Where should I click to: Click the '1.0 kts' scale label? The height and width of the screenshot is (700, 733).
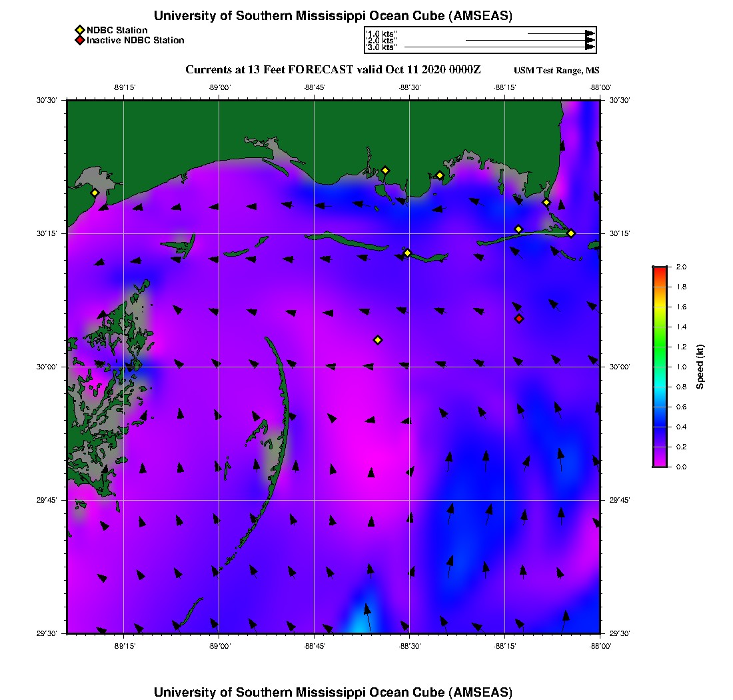pyautogui.click(x=382, y=34)
